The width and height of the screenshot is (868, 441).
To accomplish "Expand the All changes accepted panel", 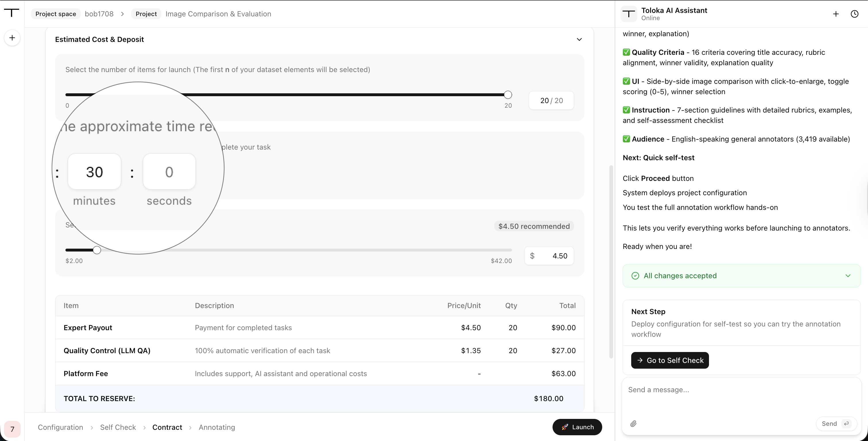I will coord(848,276).
